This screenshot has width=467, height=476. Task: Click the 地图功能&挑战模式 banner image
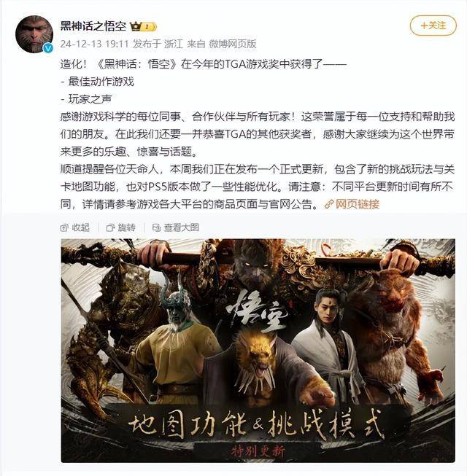pyautogui.click(x=258, y=351)
